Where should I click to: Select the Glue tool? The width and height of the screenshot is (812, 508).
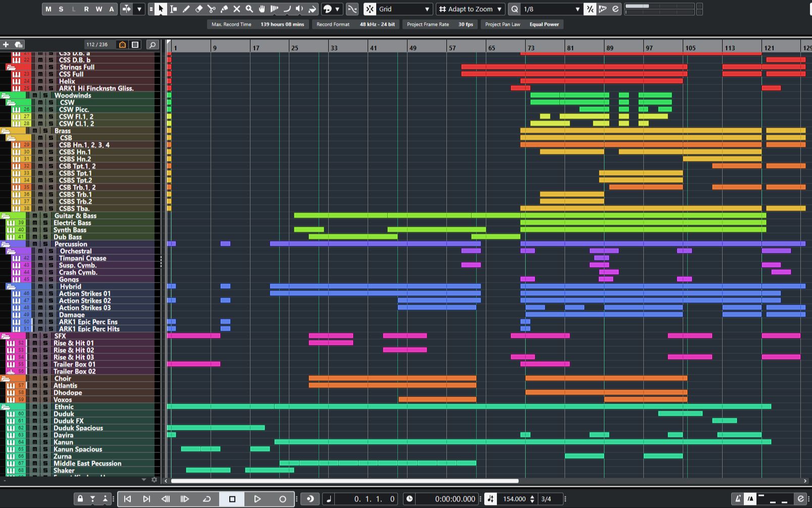[224, 9]
